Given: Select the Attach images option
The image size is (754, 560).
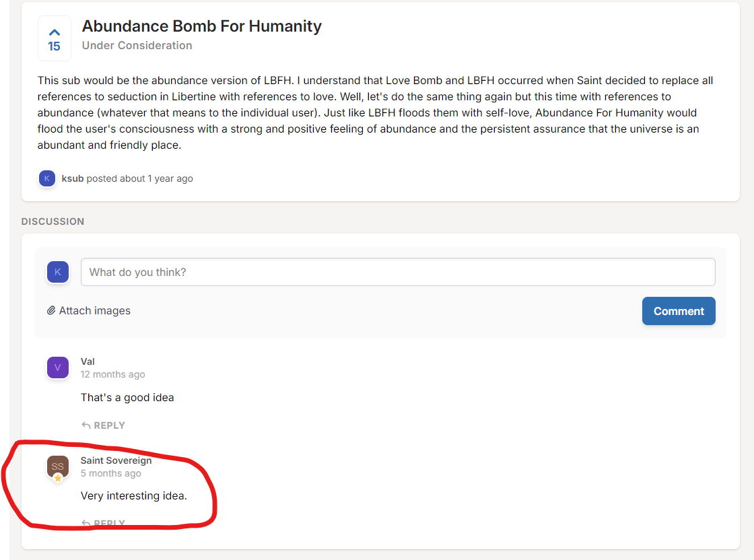Looking at the screenshot, I should [89, 310].
